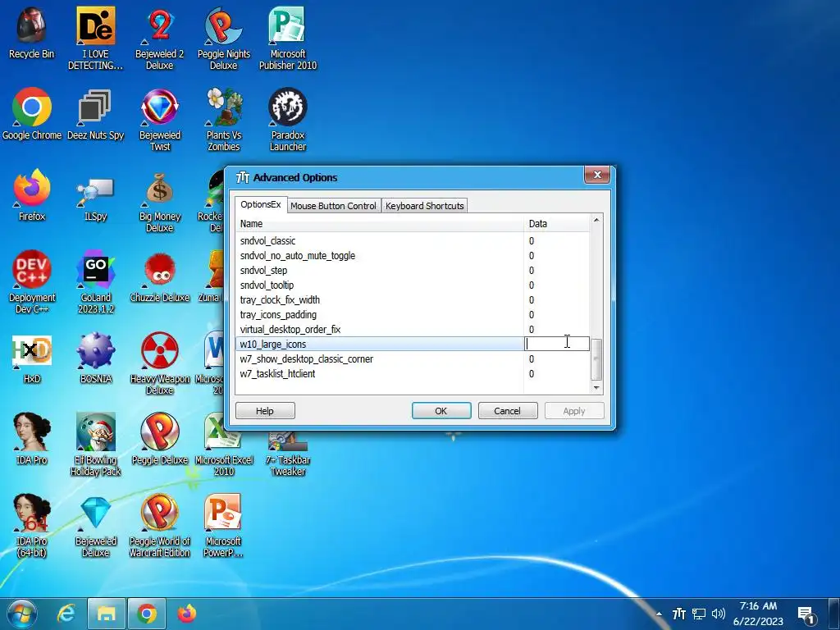Select 7+ Taskbar Tweaker desktop icon
Viewport: 840px width, 630px height.
click(x=288, y=454)
